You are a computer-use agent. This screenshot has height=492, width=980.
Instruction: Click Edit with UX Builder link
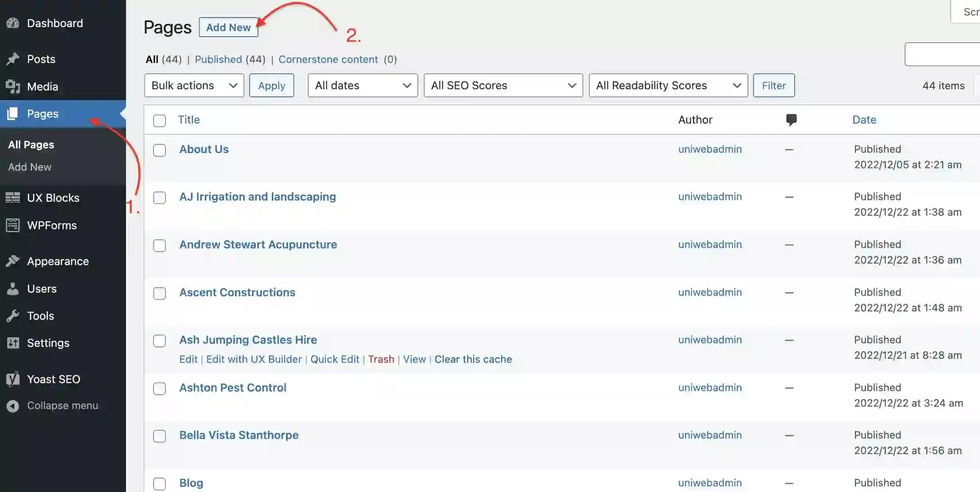pyautogui.click(x=254, y=359)
